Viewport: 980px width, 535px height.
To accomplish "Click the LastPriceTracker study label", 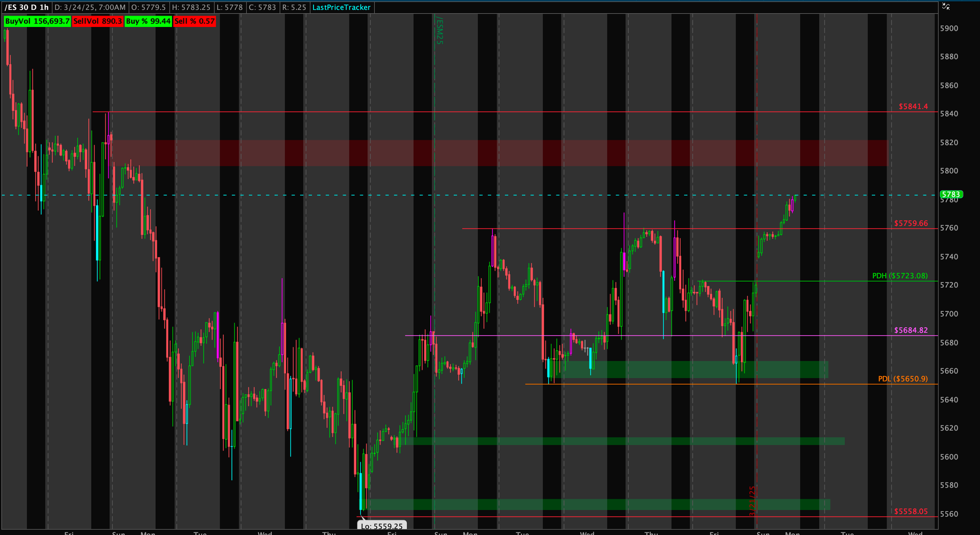I will (x=342, y=7).
